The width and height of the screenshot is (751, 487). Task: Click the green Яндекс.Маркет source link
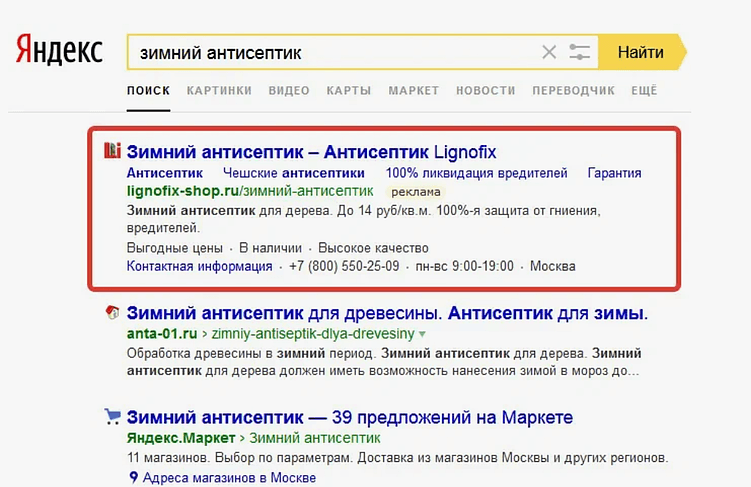pyautogui.click(x=181, y=438)
